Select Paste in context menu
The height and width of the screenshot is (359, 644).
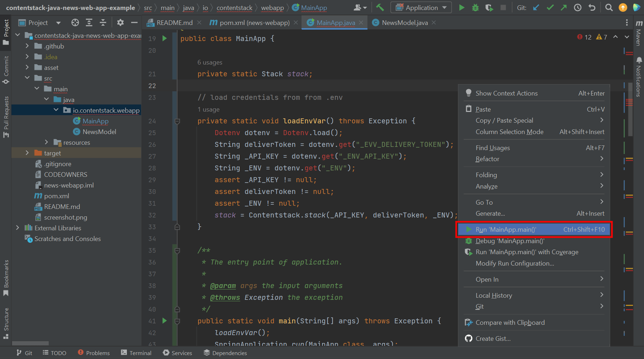534,109
